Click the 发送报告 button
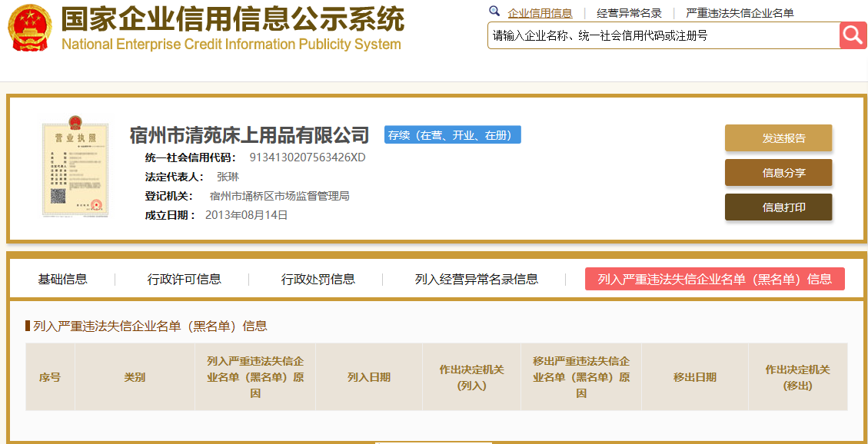Viewport: 868px width, 444px height. (x=778, y=138)
